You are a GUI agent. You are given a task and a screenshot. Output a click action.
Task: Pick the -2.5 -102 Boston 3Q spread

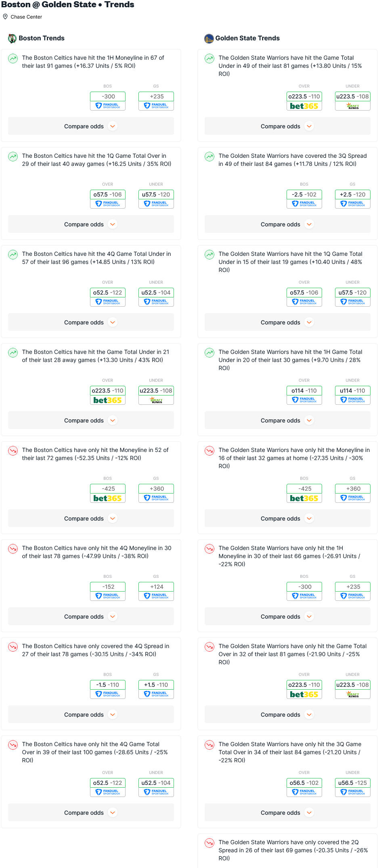[x=304, y=195]
